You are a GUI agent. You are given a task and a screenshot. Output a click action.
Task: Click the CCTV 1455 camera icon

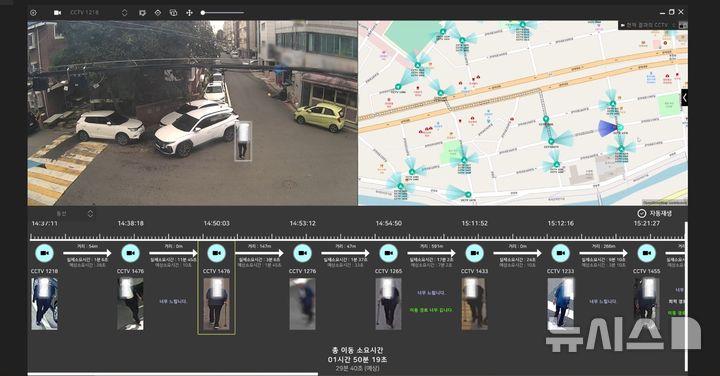(647, 253)
